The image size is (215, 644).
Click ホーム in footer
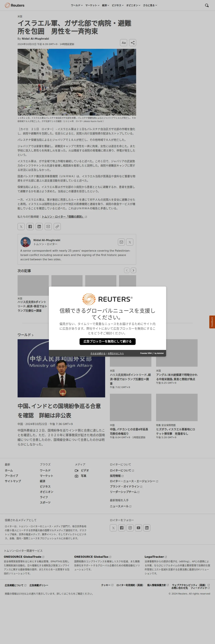click(x=9, y=470)
